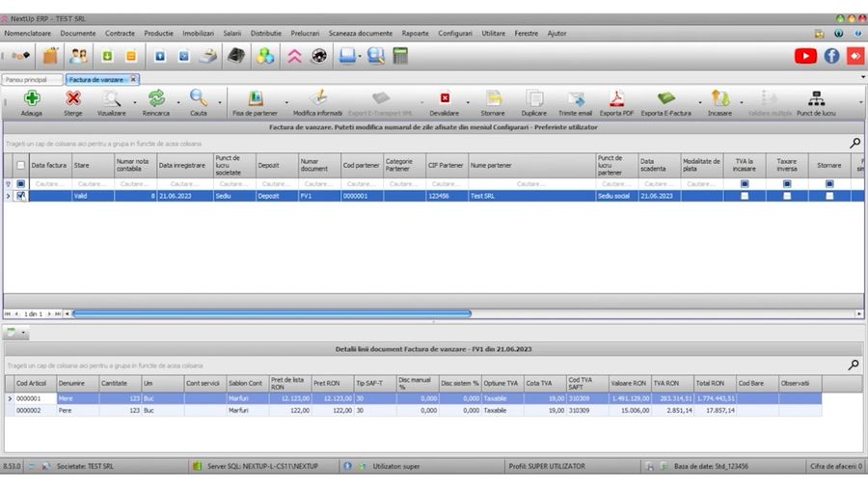
Task: Open the YouTube icon in toolbar
Action: pyautogui.click(x=805, y=56)
